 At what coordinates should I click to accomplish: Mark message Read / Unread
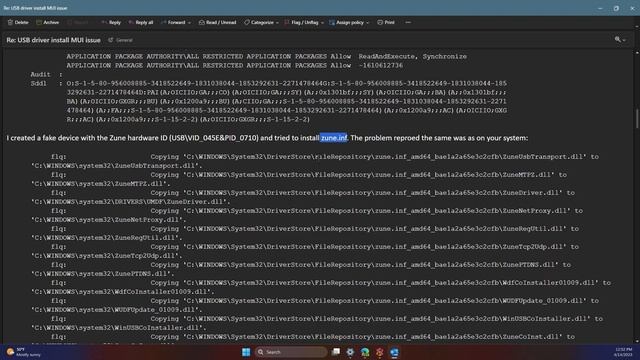pos(218,22)
